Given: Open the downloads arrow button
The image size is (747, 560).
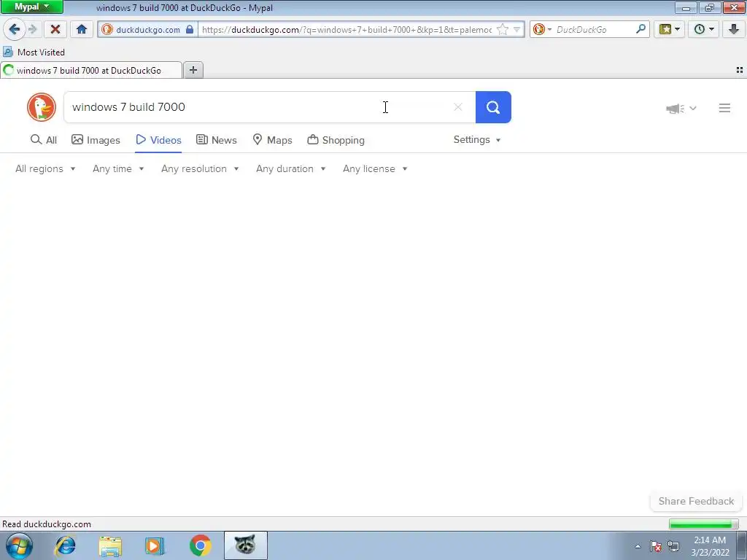Looking at the screenshot, I should 734,29.
